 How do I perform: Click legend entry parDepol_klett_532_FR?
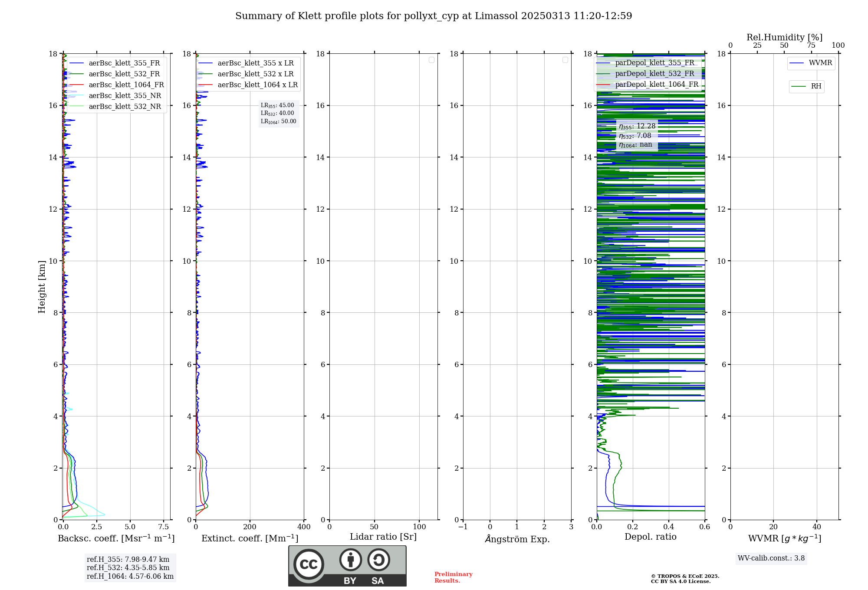[x=646, y=74]
